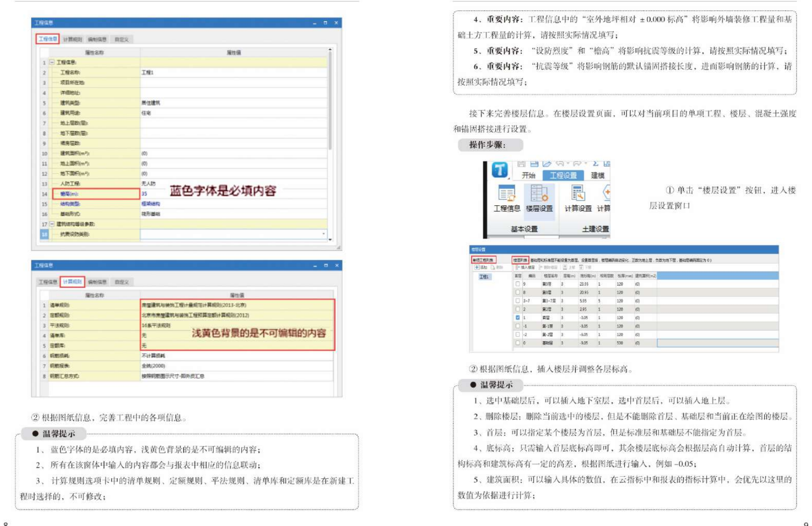Click the 工程名称 value field 工程1
812x526 pixels.
click(234, 72)
